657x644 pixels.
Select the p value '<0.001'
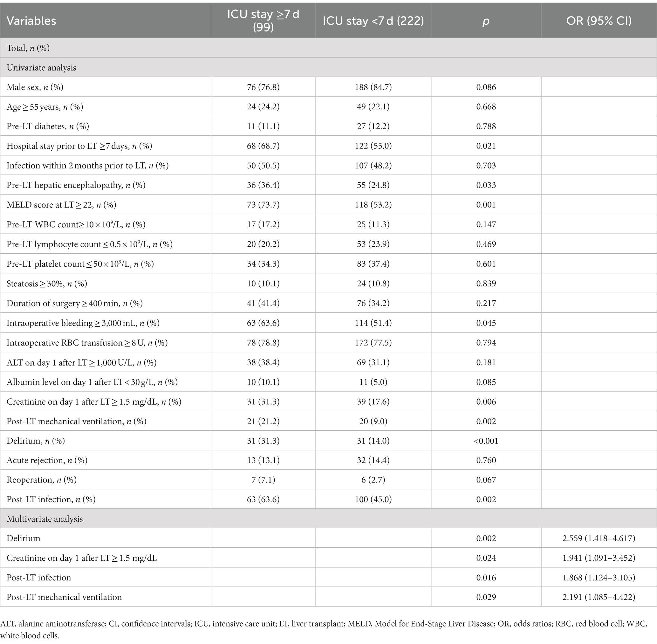pos(486,441)
